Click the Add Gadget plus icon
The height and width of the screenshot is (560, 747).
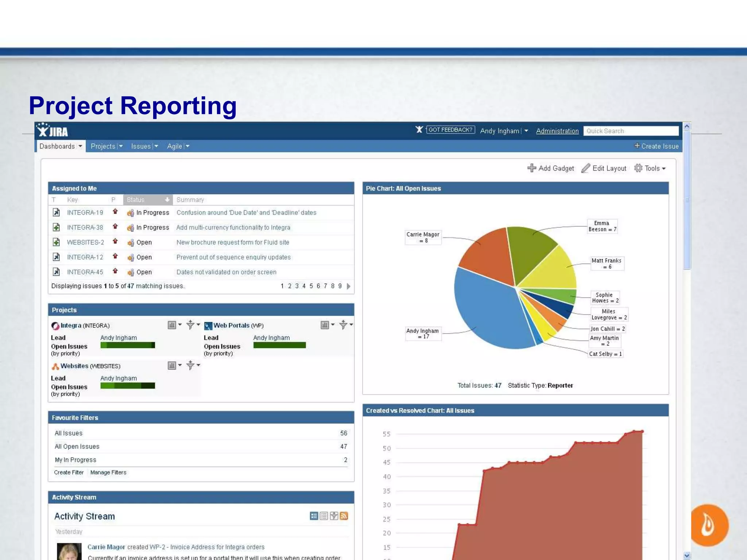pyautogui.click(x=531, y=168)
